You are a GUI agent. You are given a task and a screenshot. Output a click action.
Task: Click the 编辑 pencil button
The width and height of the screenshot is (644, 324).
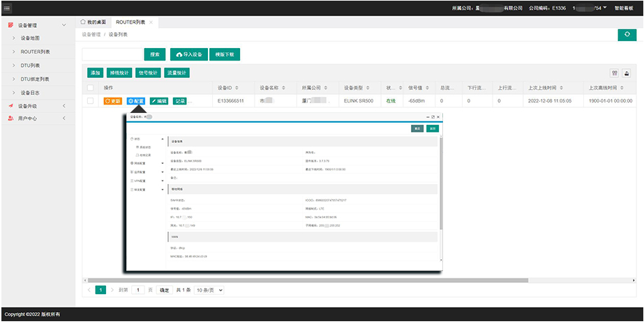(x=159, y=101)
